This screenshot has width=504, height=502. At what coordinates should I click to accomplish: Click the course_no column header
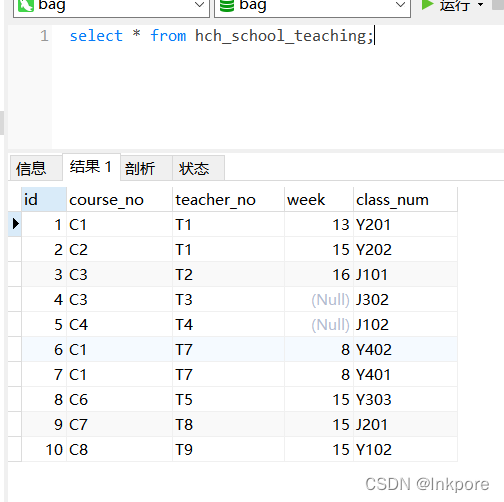[119, 199]
